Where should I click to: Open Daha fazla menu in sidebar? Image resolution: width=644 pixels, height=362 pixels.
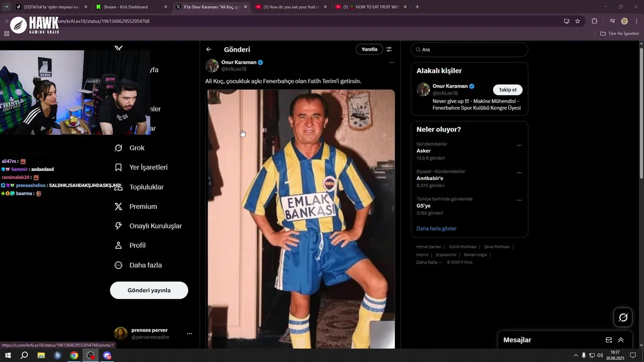point(138,265)
